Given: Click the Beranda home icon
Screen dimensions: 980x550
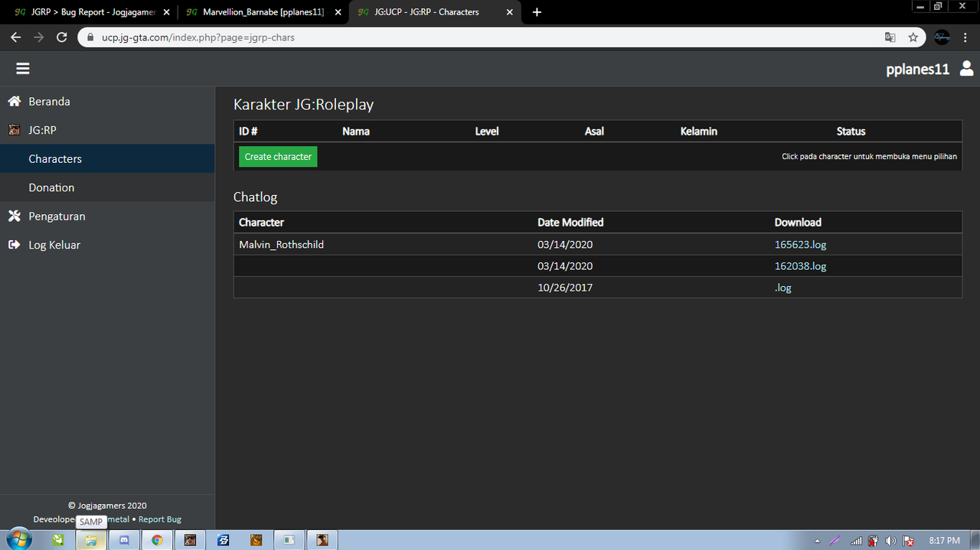Looking at the screenshot, I should [14, 101].
